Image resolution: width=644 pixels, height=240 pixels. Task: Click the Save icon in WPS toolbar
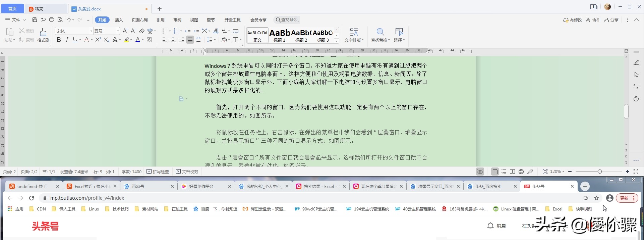35,20
